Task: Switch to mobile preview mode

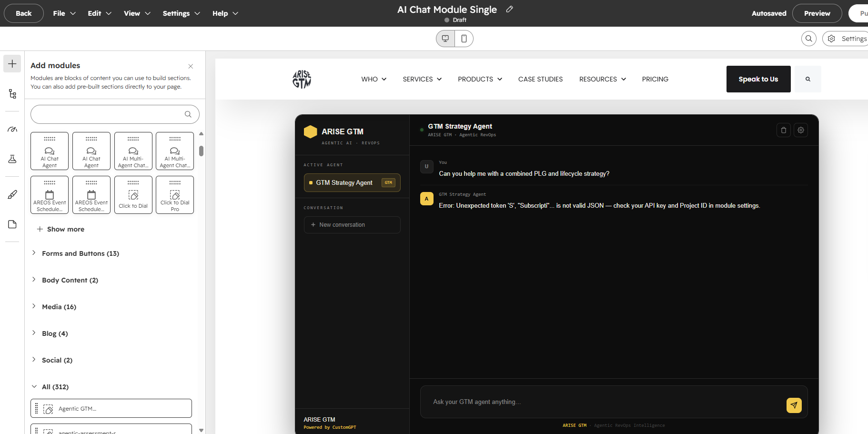Action: pos(464,39)
